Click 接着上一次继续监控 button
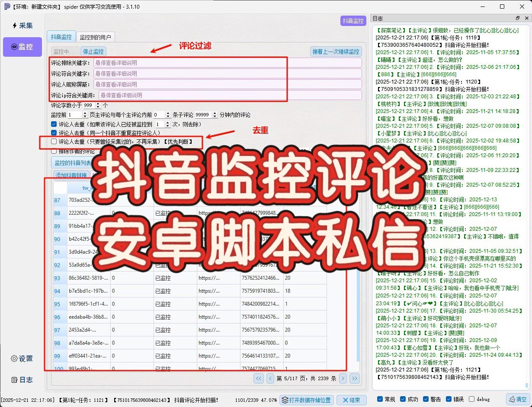Screen dimensions: 532x407 336,52
